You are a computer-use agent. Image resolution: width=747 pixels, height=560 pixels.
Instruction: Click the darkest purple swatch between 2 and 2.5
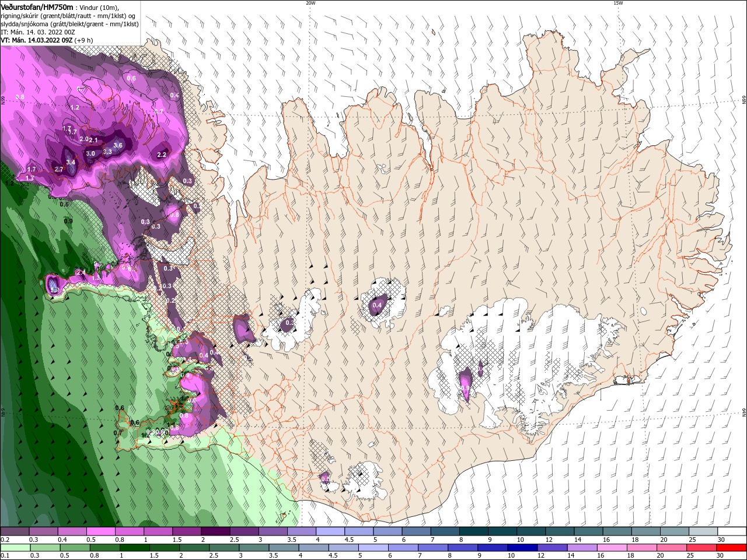pyautogui.click(x=215, y=531)
